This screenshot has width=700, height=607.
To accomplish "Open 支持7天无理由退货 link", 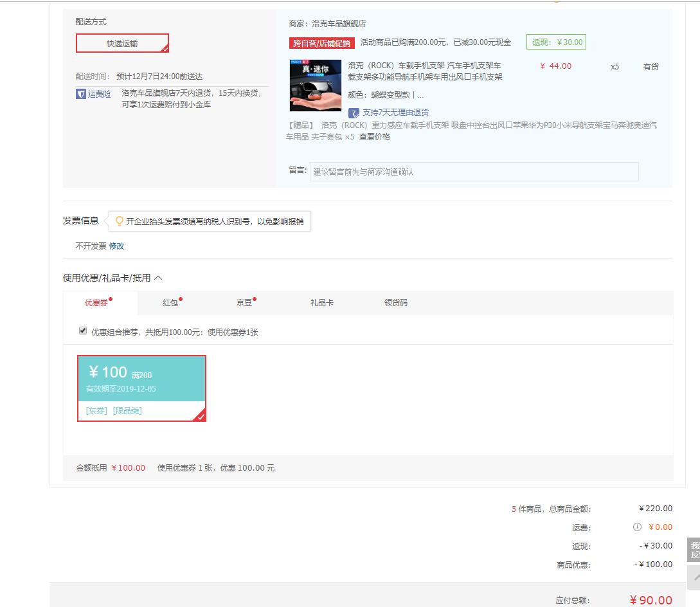I will [x=395, y=112].
